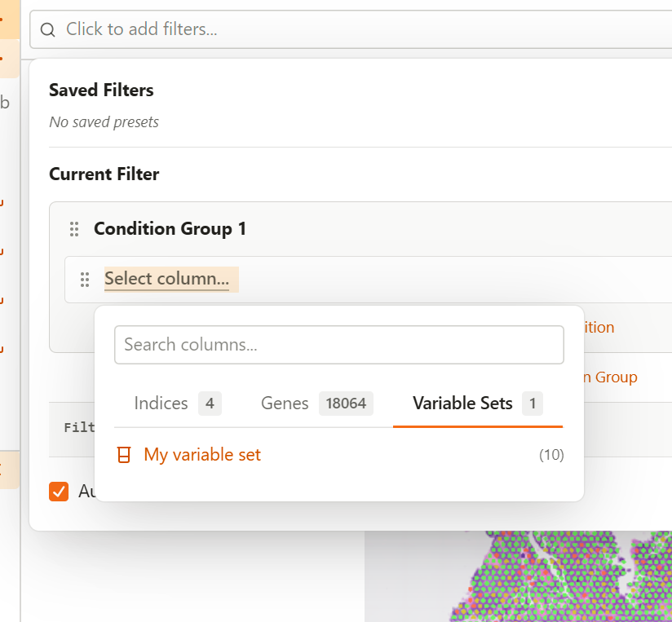Choose My variable set from the list
The image size is (672, 622).
tap(202, 455)
